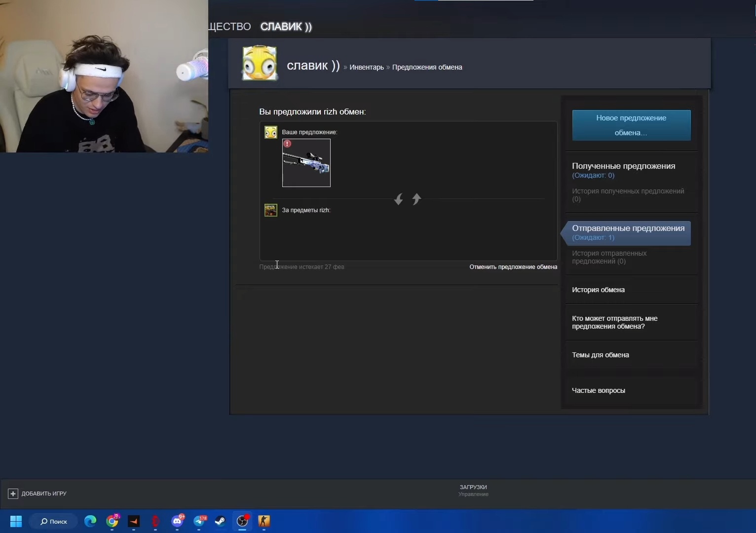Open История обмена
Viewport: 756px width, 533px height.
pyautogui.click(x=598, y=290)
